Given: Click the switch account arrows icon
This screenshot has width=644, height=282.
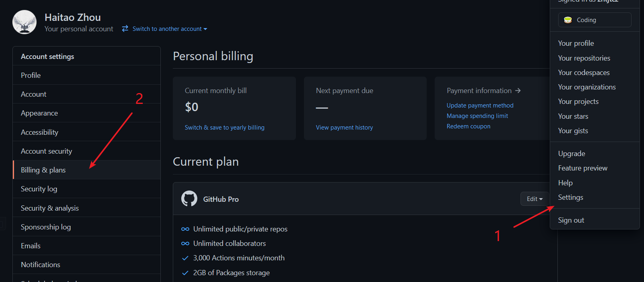Looking at the screenshot, I should [x=125, y=28].
